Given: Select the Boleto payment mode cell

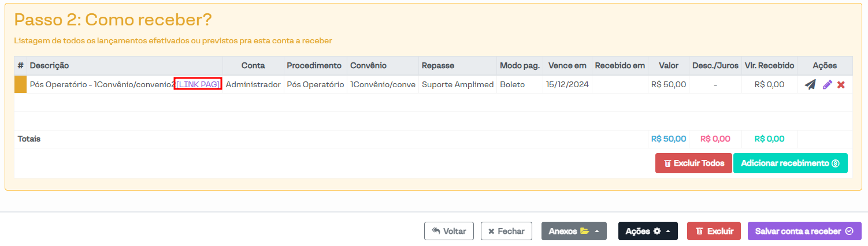Looking at the screenshot, I should point(513,85).
